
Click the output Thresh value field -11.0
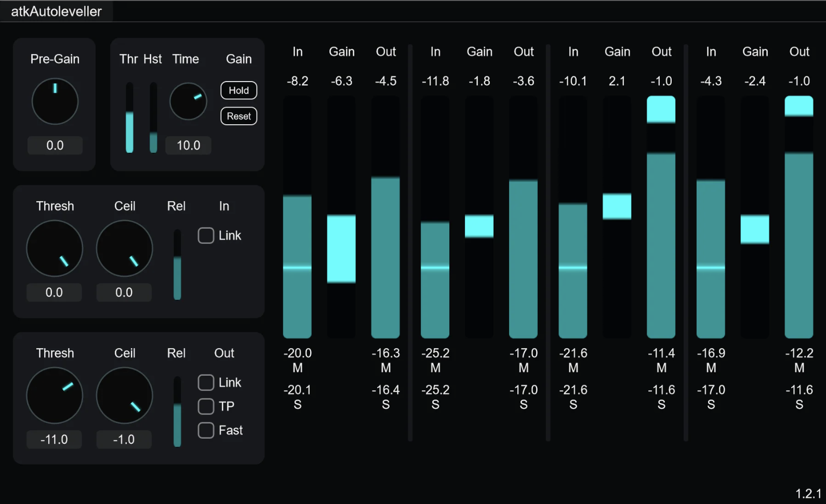click(54, 440)
